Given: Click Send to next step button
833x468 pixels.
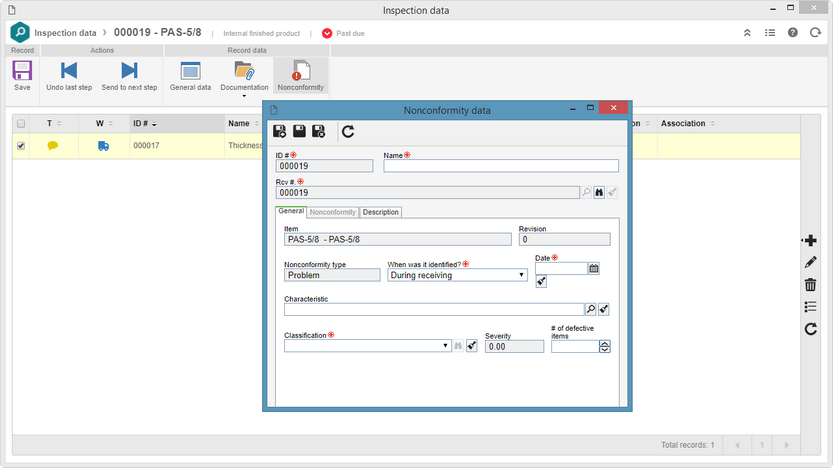Looking at the screenshot, I should point(129,75).
